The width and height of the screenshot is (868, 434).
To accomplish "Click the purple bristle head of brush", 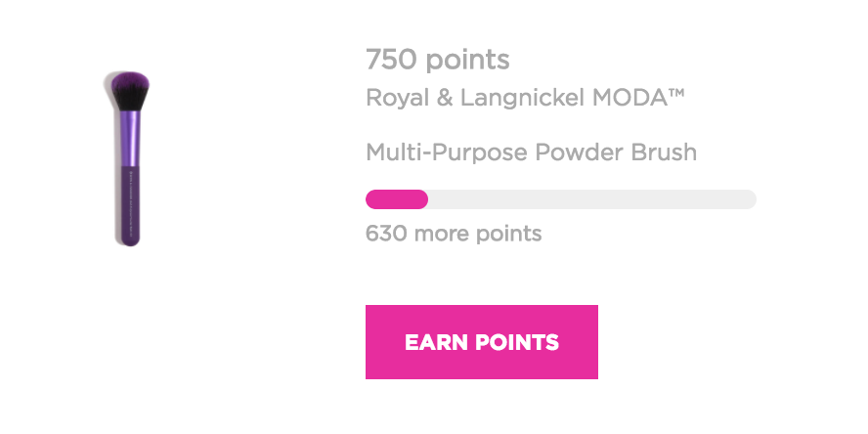I will click(130, 91).
